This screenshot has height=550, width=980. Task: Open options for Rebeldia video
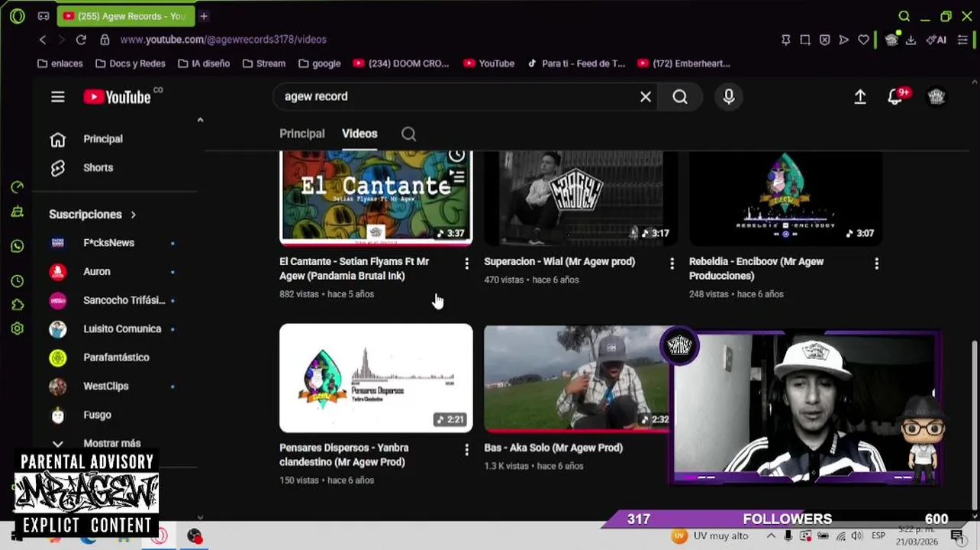[876, 264]
